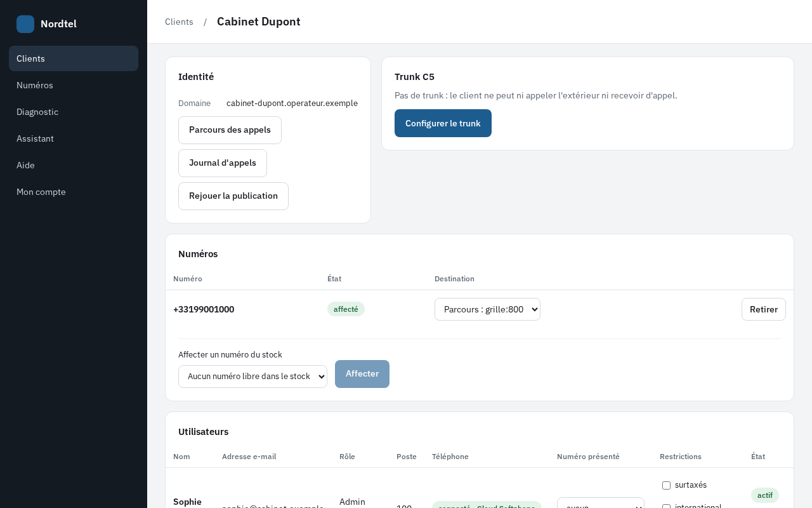The height and width of the screenshot is (508, 812).
Task: Click the Identité card heading
Action: pyautogui.click(x=196, y=77)
